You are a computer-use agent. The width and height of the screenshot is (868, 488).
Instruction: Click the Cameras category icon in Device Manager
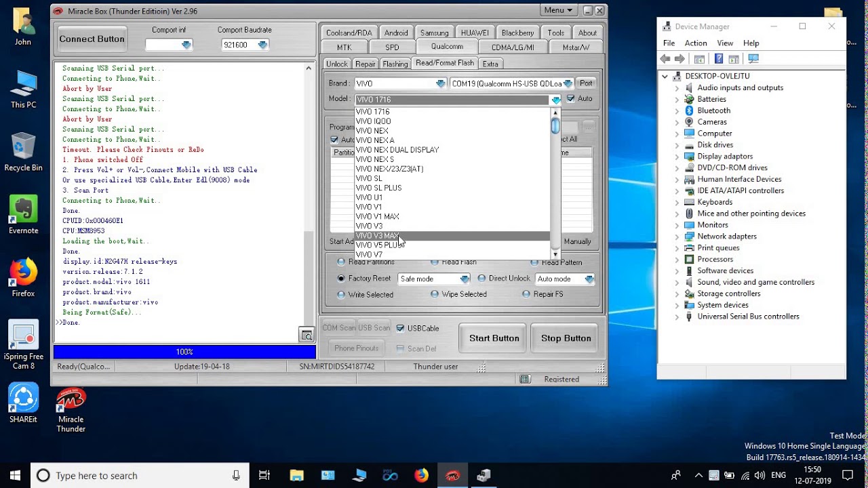point(690,122)
